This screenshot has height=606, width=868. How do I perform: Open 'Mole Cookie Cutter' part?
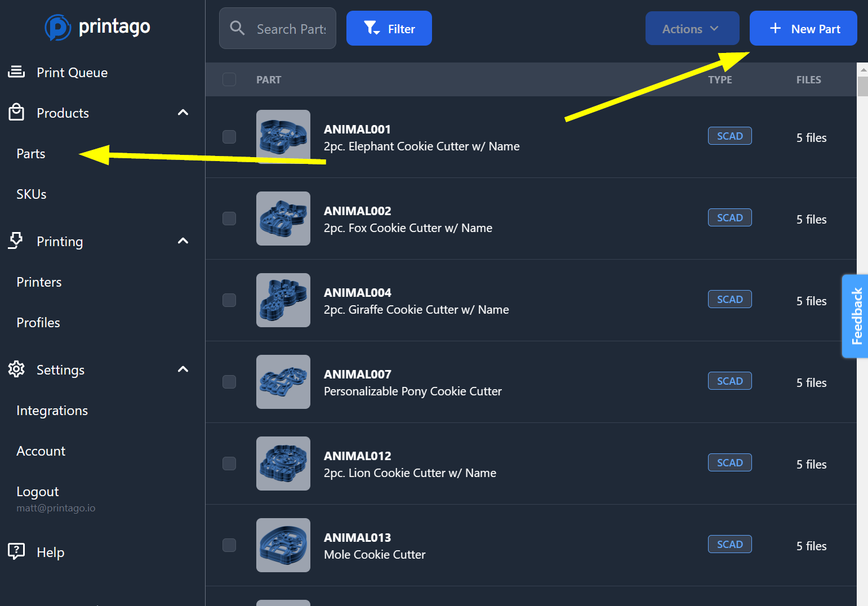coord(375,555)
